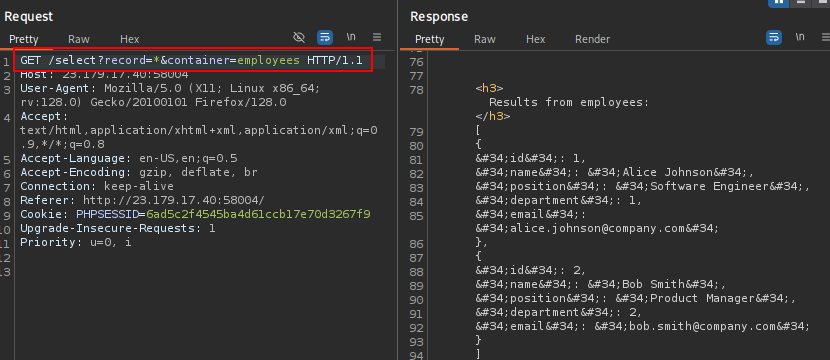Switch Request view to Raw tab
830x360 pixels.
[x=79, y=39]
